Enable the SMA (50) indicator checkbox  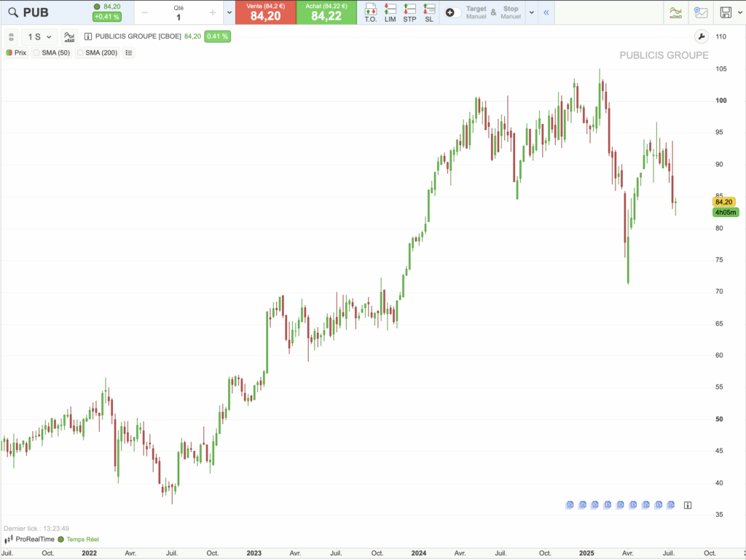(35, 52)
